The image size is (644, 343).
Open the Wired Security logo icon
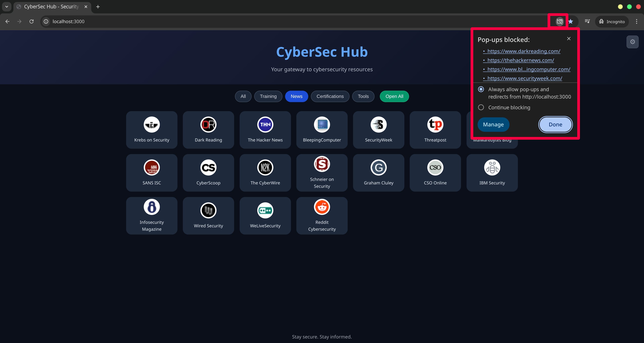[x=208, y=210]
